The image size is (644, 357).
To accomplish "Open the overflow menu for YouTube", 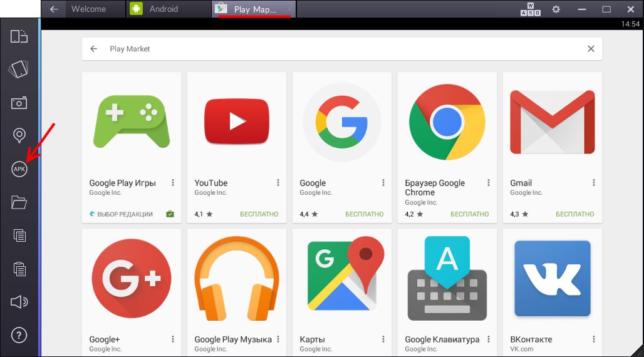I will click(x=278, y=183).
